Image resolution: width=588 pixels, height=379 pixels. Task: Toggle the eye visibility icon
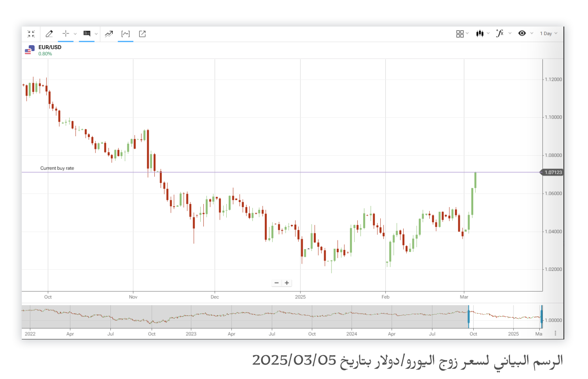[522, 33]
